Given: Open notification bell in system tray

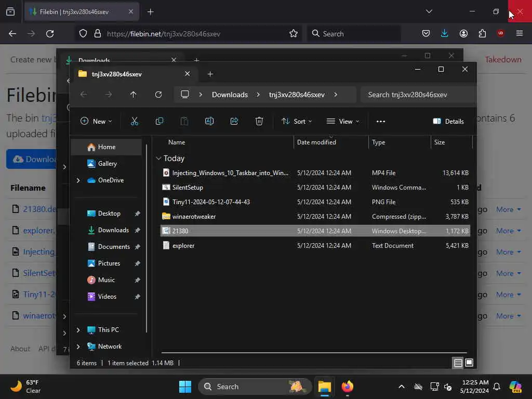Looking at the screenshot, I should click(496, 387).
